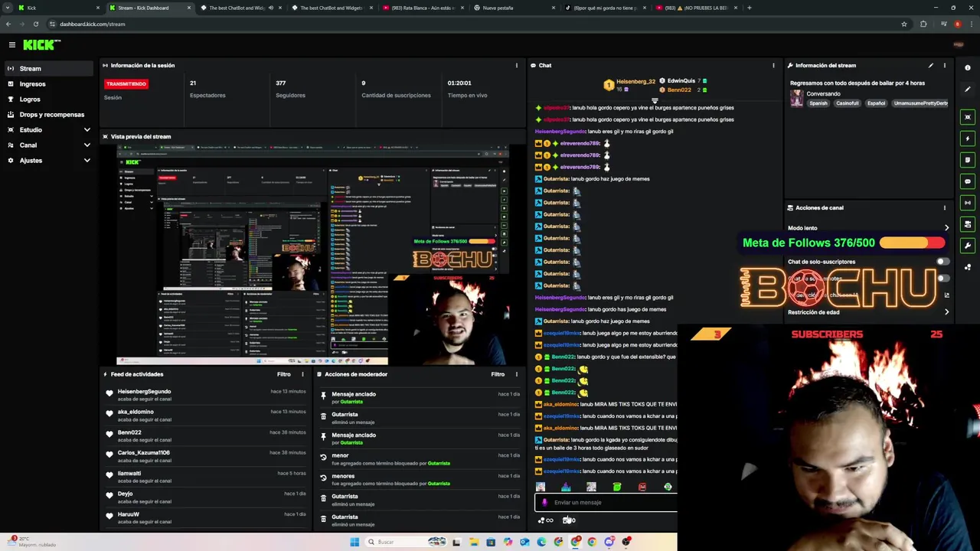980x551 pixels.
Task: Click the Conversando category thumbnail
Action: (797, 98)
